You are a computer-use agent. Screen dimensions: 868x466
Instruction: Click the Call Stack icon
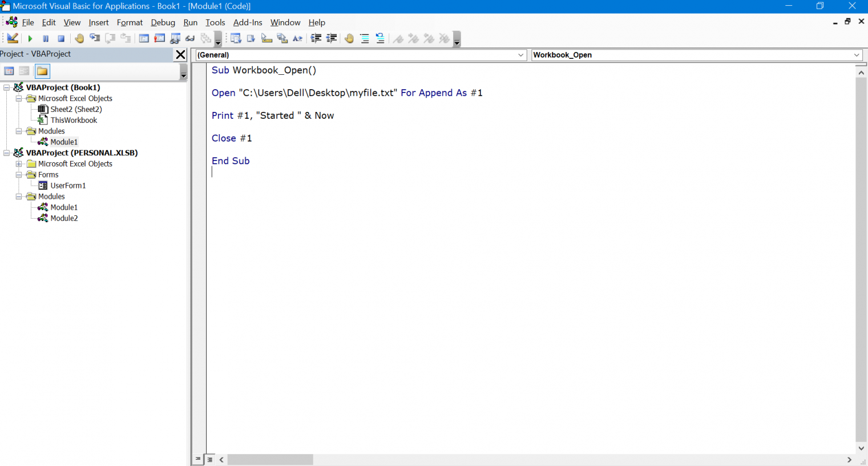(x=206, y=38)
